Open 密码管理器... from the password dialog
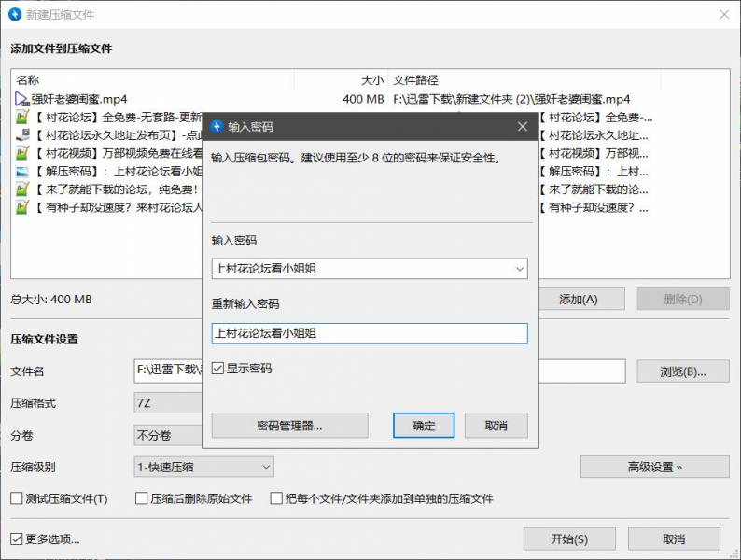The height and width of the screenshot is (560, 741). (x=289, y=426)
